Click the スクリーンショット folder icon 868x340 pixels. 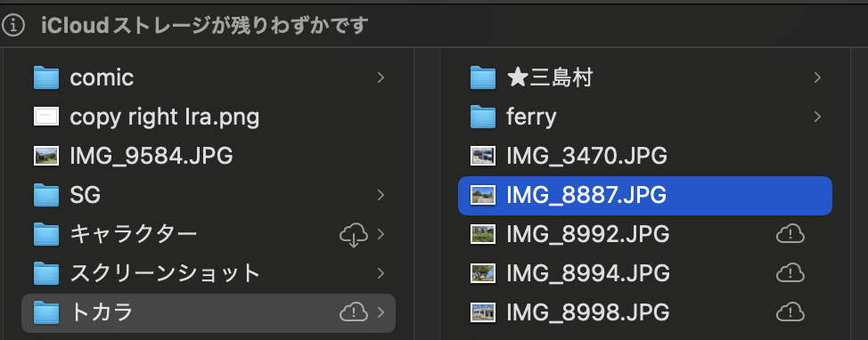(46, 273)
